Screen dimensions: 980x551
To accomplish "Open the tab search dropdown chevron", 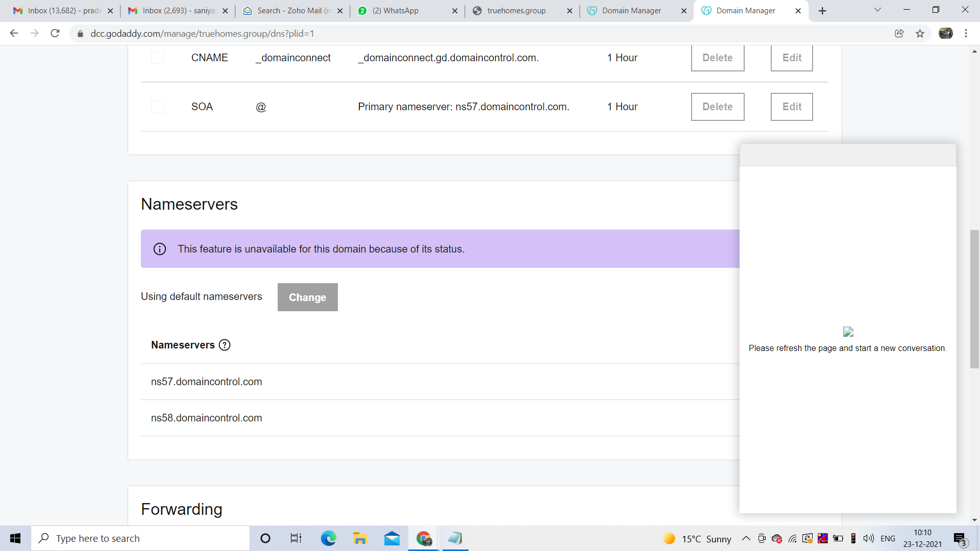I will coord(877,10).
